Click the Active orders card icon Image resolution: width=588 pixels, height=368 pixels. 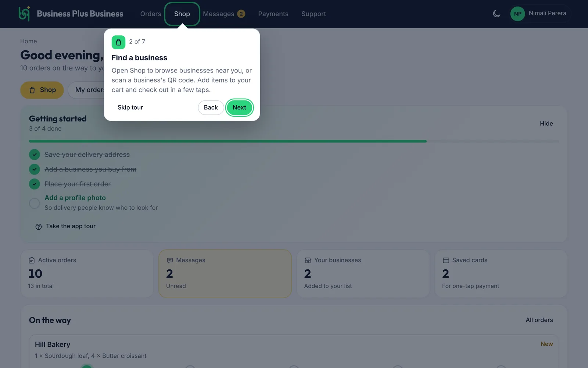pos(32,260)
